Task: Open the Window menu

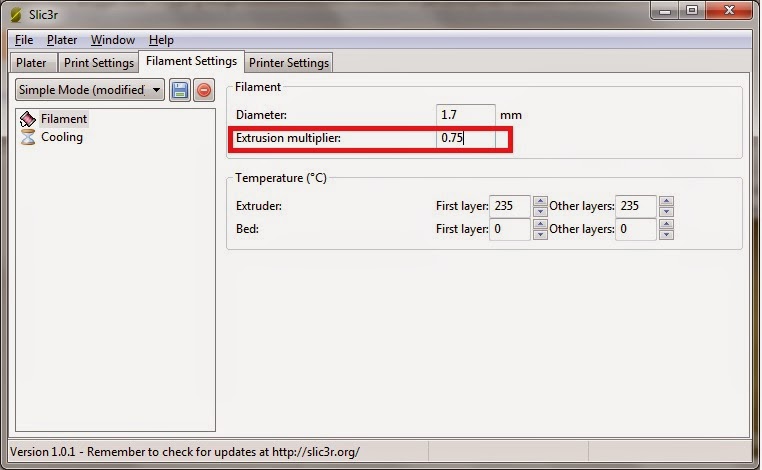Action: [113, 40]
